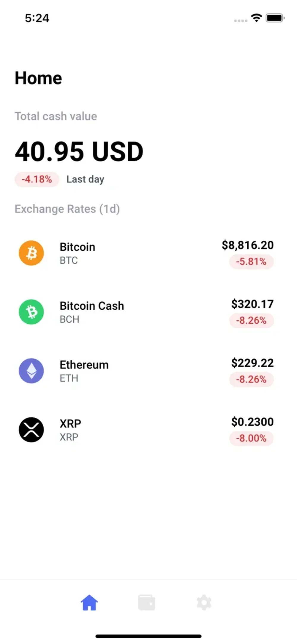Viewport: 297px width, 644px height.
Task: Tap the green Bitcoin Cash icon
Action: tap(31, 312)
